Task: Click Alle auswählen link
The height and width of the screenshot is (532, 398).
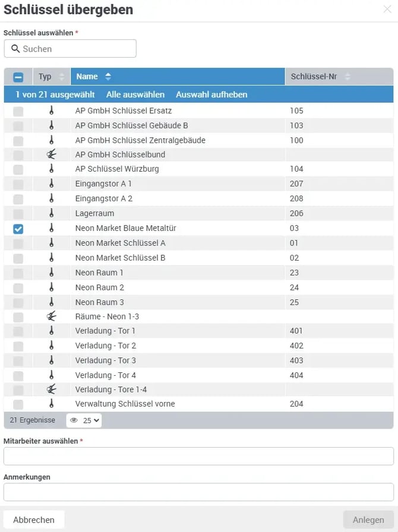Action: (x=135, y=94)
